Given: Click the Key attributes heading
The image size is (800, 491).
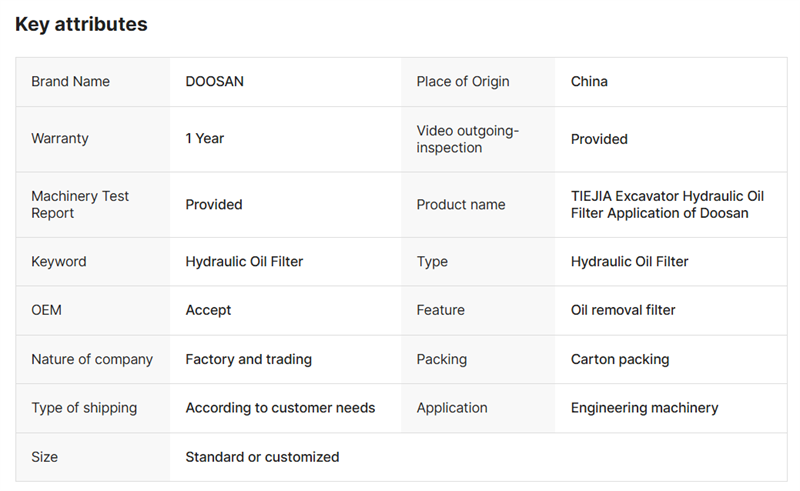Looking at the screenshot, I should 81,25.
